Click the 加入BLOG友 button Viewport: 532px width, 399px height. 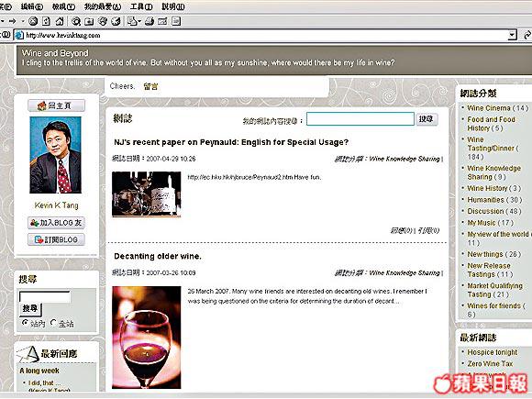pyautogui.click(x=56, y=223)
